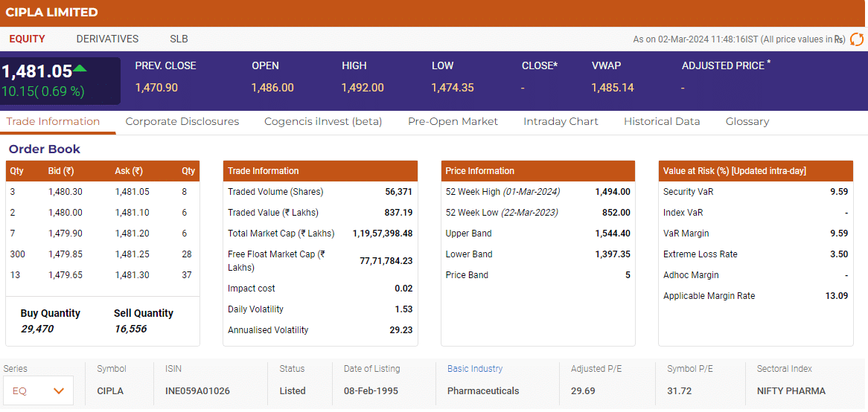Click the Value at Risk panel header

pyautogui.click(x=753, y=171)
